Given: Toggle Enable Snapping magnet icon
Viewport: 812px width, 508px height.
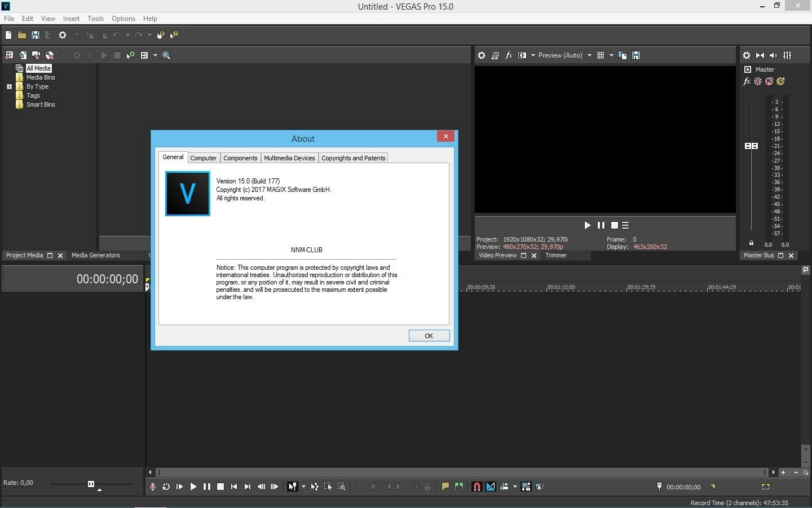Looking at the screenshot, I should pyautogui.click(x=476, y=487).
